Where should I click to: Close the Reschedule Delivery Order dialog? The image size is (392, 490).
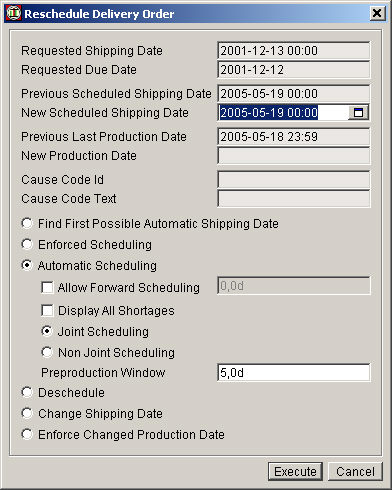[x=377, y=14]
